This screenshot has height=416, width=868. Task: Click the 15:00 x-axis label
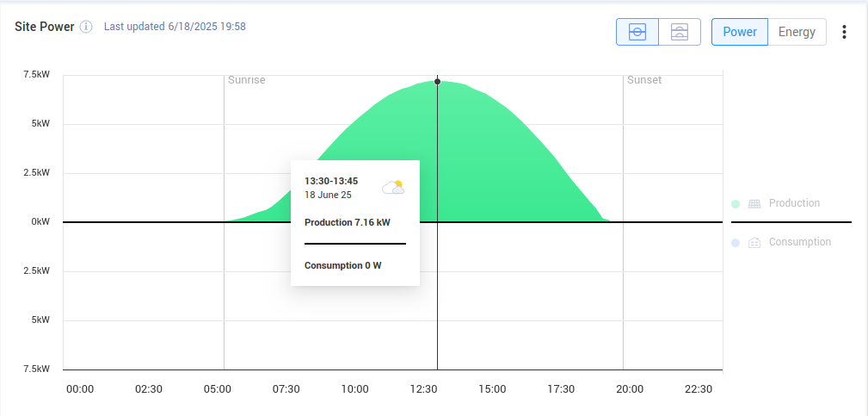[493, 389]
